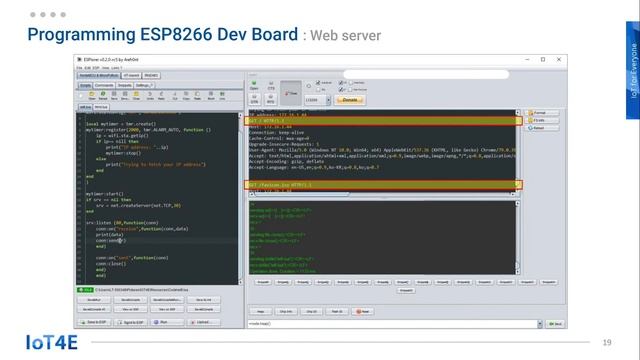Viewport: 640px width, 360px height.
Task: Click the new file icon in editor toolbar
Action: click(81, 96)
